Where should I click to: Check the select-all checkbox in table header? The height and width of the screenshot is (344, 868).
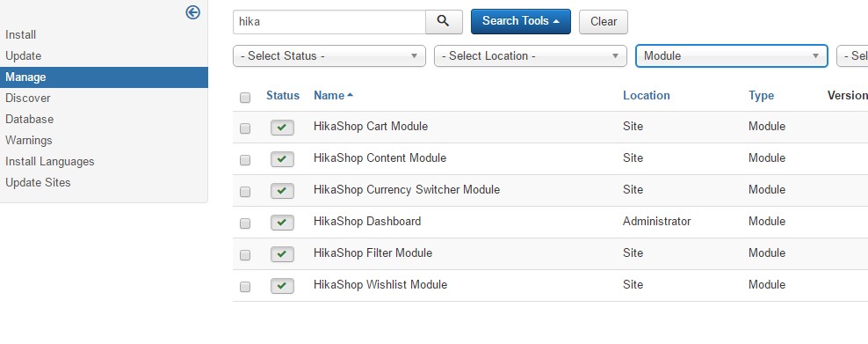(x=245, y=98)
